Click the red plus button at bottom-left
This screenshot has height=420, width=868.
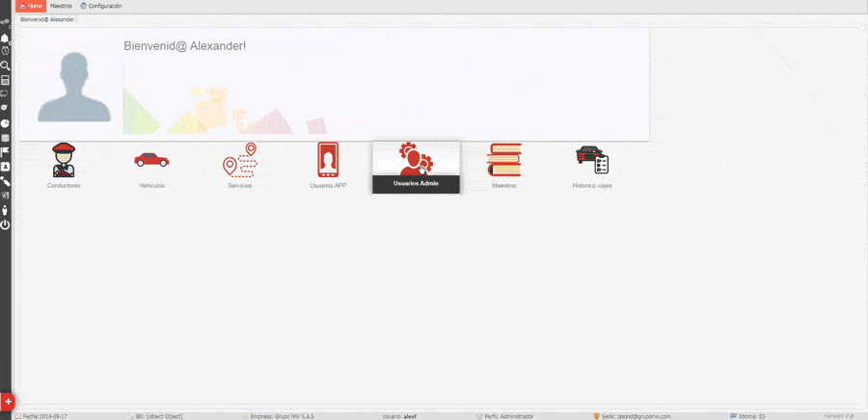[7, 401]
